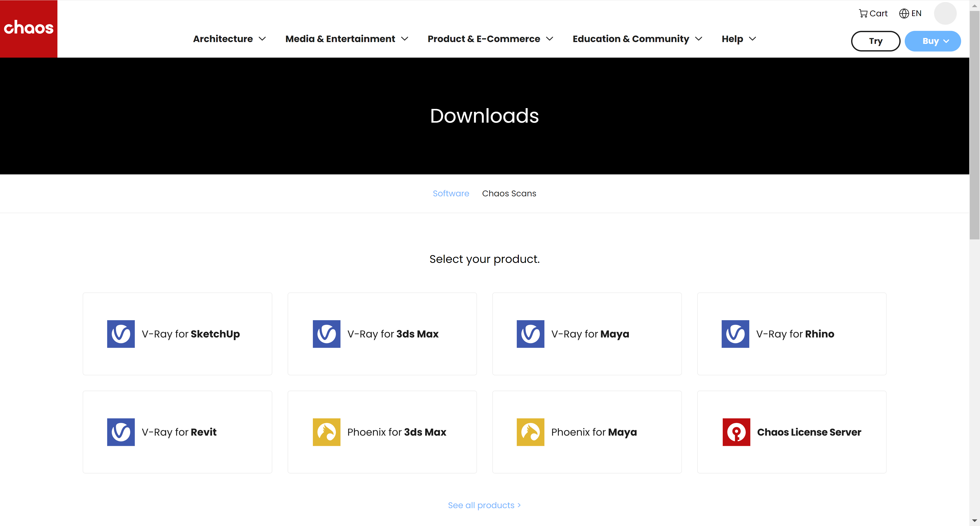
Task: Select V-Ray for Maya text
Action: [590, 334]
